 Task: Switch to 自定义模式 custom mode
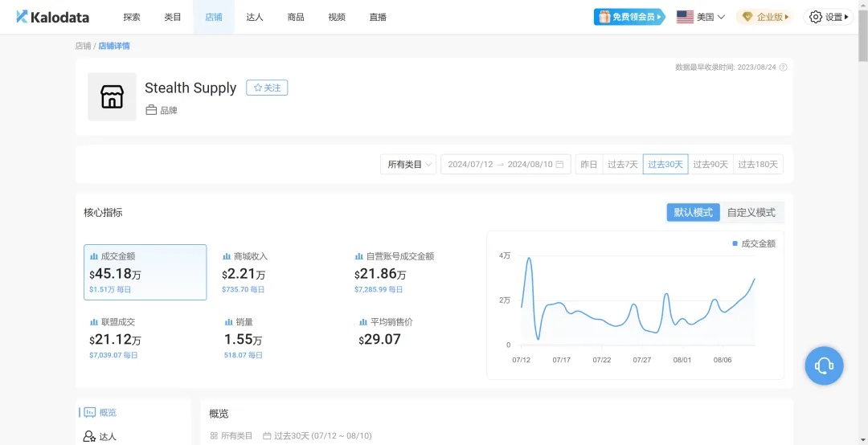pos(751,213)
